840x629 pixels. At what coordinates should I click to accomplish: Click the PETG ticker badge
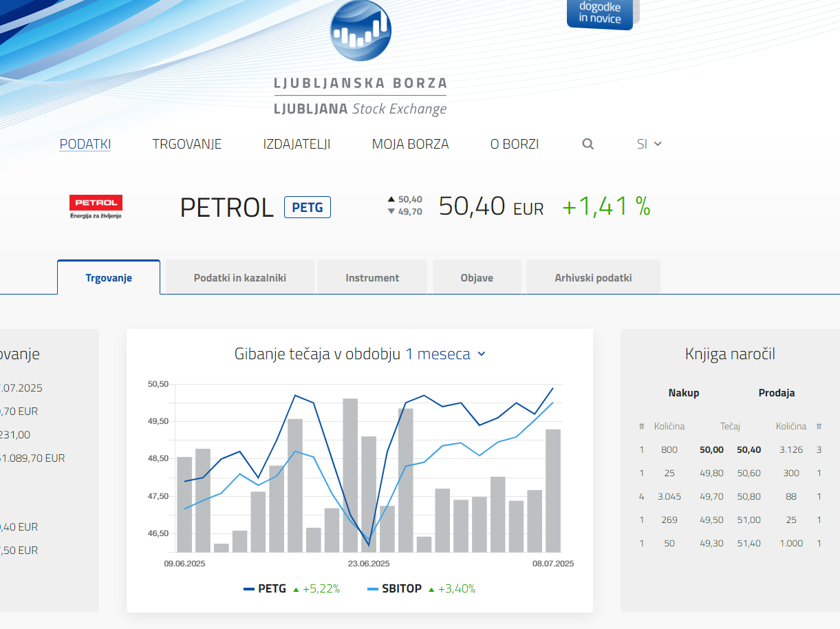click(308, 207)
